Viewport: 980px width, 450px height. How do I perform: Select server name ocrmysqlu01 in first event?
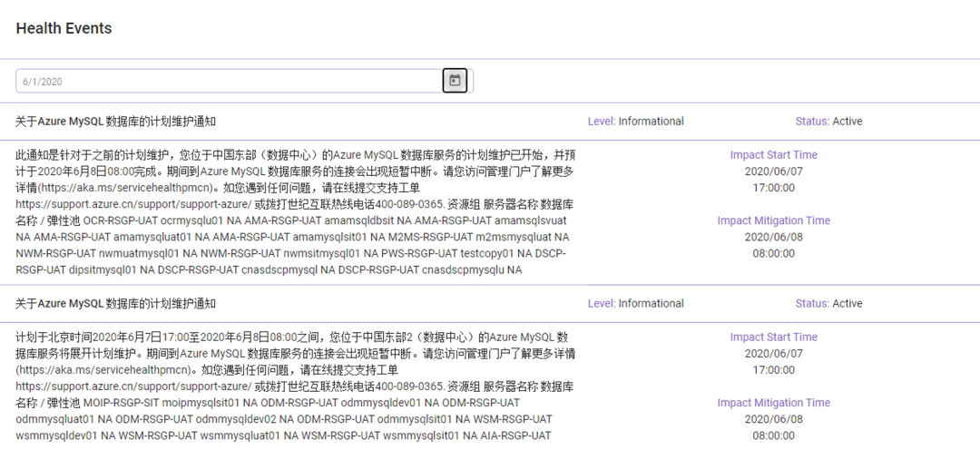tap(191, 220)
